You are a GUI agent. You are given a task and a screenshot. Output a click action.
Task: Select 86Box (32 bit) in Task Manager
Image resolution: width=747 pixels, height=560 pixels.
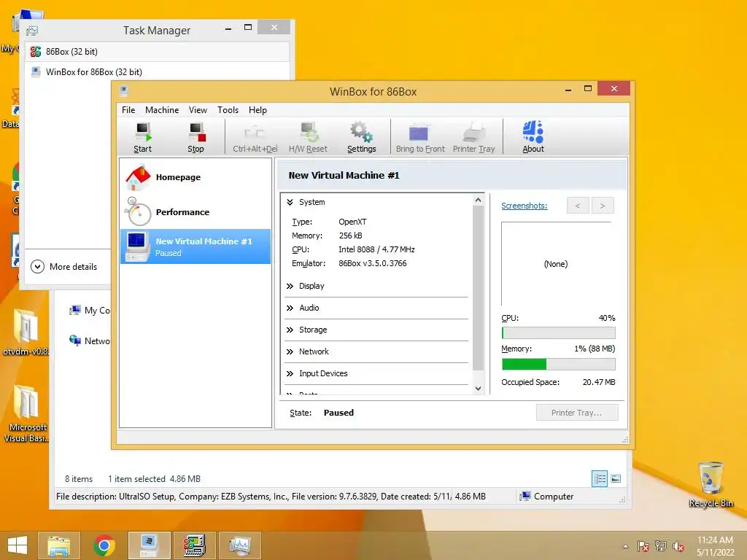[x=158, y=52]
